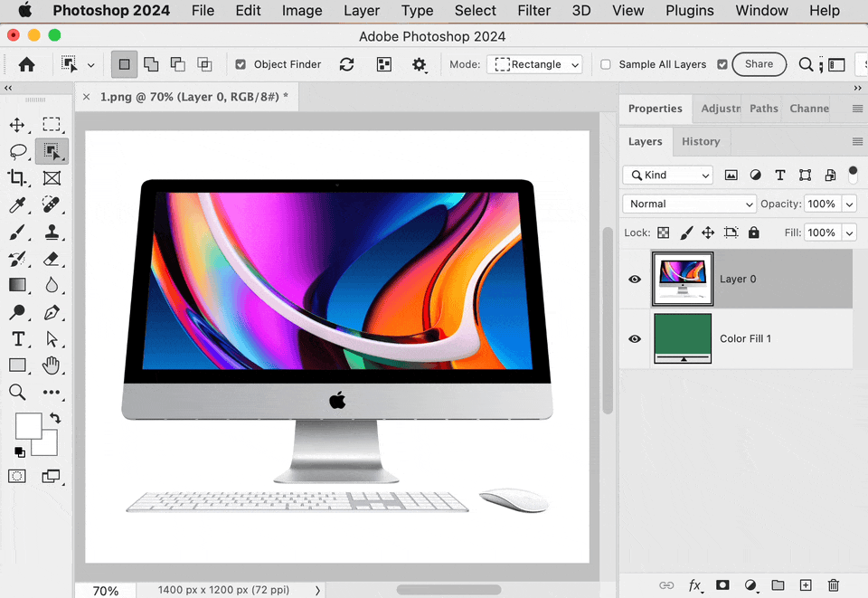Enable Sample All Layers checkbox
Screen dimensions: 868x598
pyautogui.click(x=606, y=64)
